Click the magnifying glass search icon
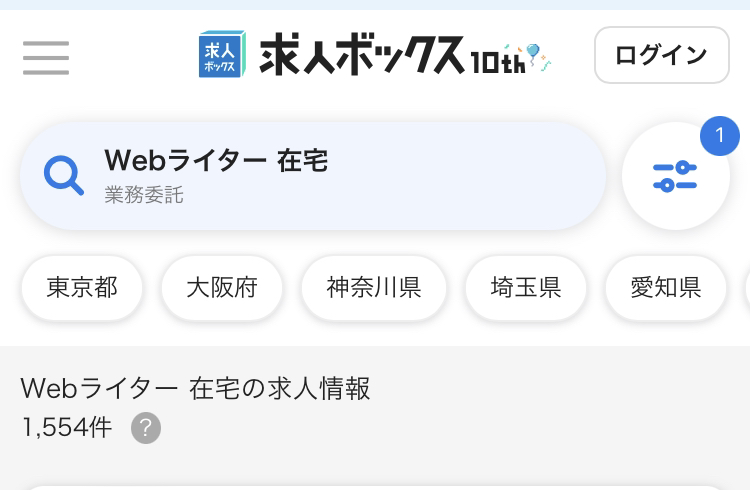 64,176
